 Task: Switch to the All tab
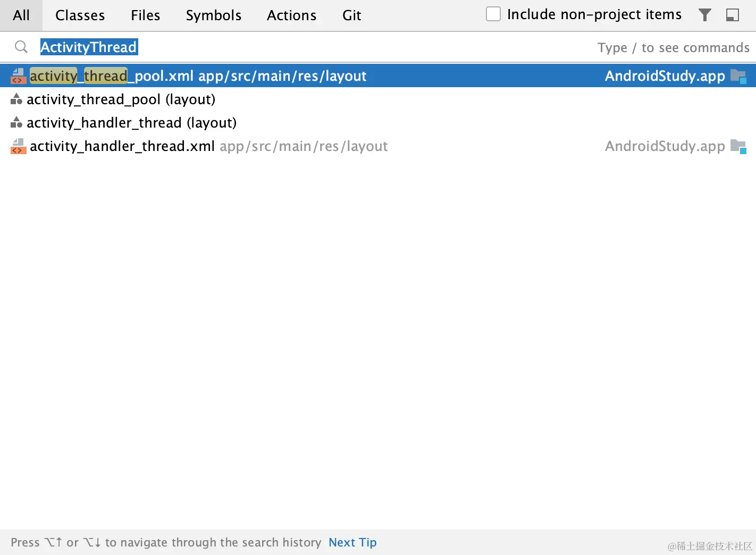click(x=21, y=15)
